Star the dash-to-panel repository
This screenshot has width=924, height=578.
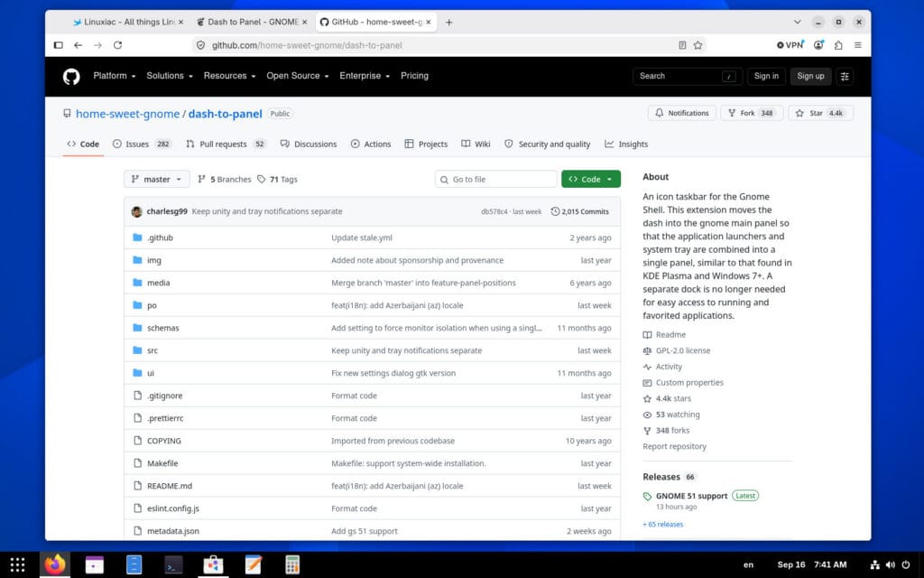(x=820, y=113)
